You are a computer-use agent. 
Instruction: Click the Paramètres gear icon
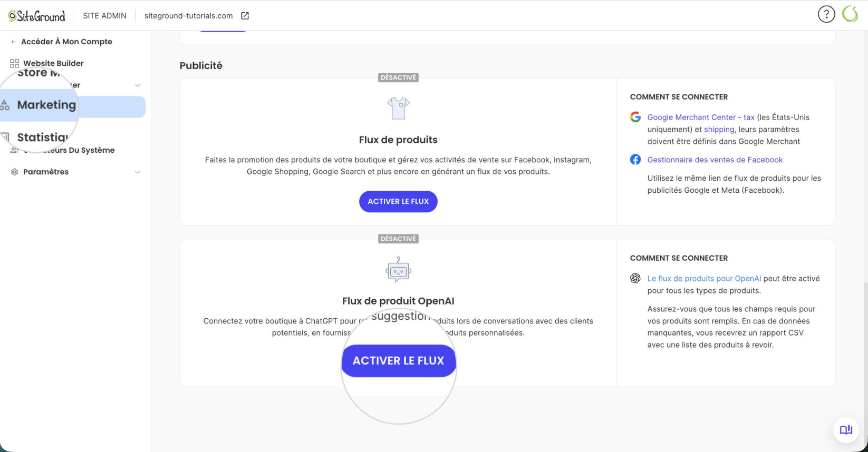pos(14,172)
